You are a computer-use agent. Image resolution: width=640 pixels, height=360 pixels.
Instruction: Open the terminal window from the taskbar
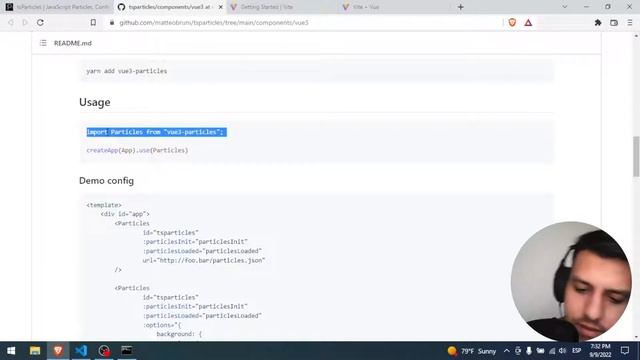coord(127,351)
